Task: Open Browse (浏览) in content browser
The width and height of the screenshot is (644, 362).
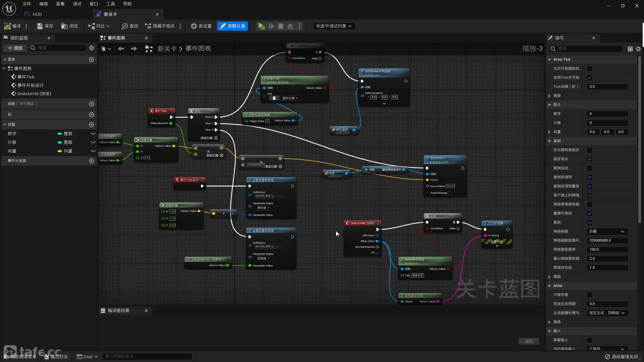Action: point(69,26)
